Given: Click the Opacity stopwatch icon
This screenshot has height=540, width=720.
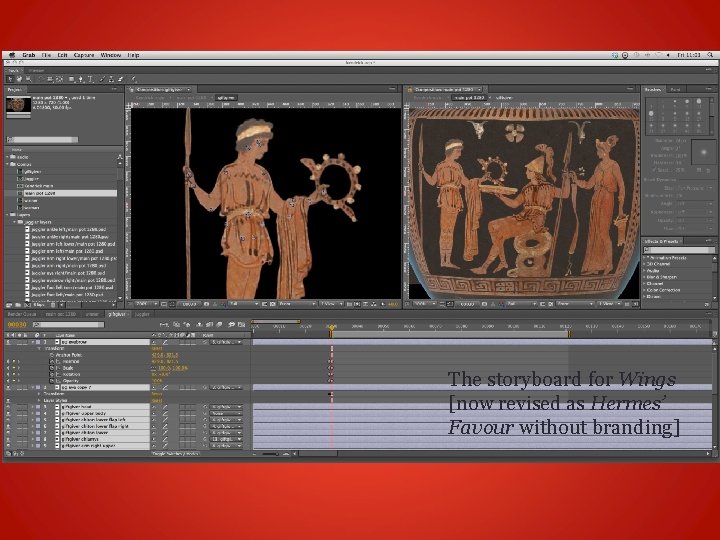Looking at the screenshot, I should point(50,380).
